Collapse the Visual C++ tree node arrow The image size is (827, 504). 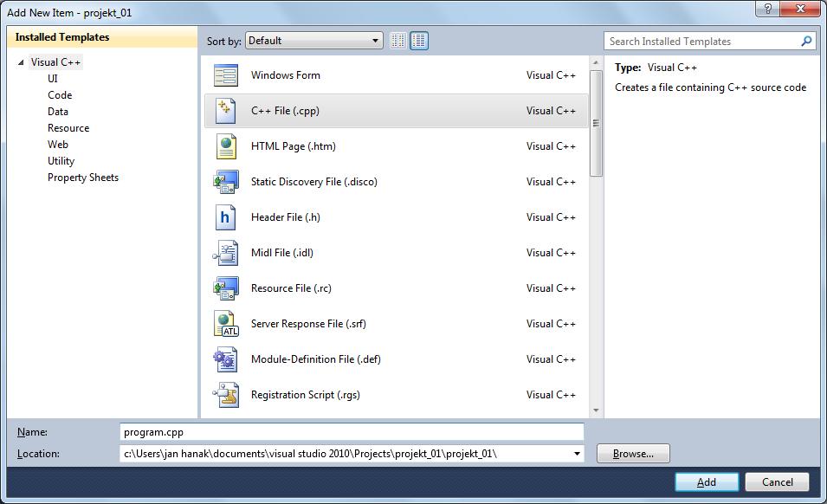point(21,62)
